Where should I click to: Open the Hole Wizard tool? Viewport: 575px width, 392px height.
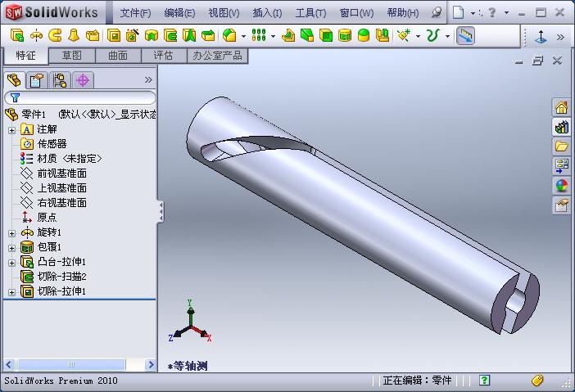(132, 35)
